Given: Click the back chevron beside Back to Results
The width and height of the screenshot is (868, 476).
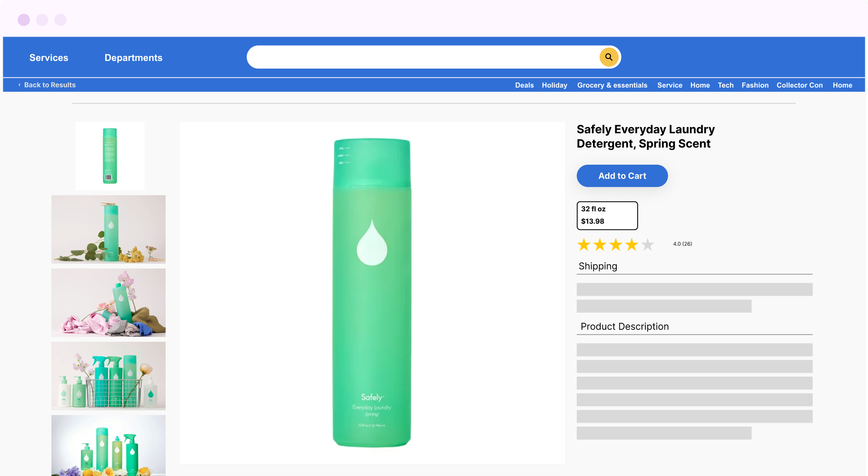Looking at the screenshot, I should (x=19, y=85).
